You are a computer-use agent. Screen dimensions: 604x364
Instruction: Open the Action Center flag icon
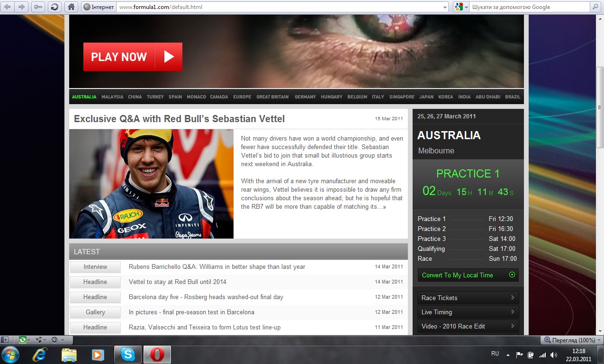[x=520, y=355]
